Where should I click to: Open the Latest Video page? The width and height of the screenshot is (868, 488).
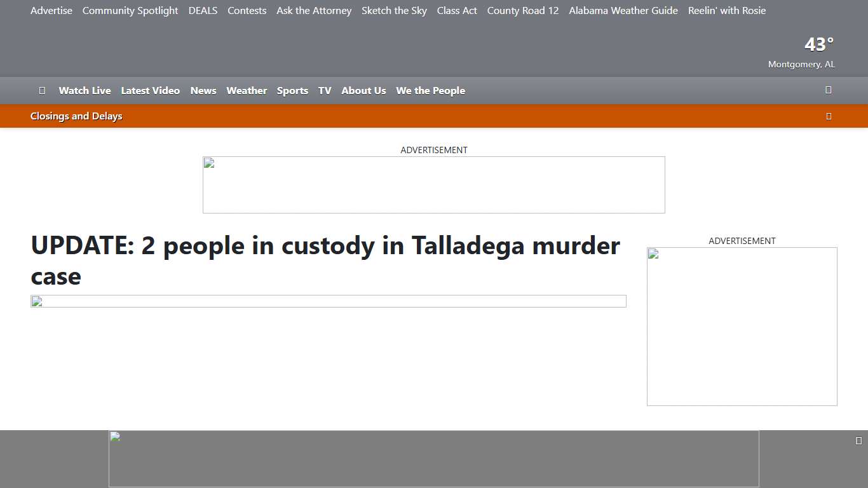point(150,90)
